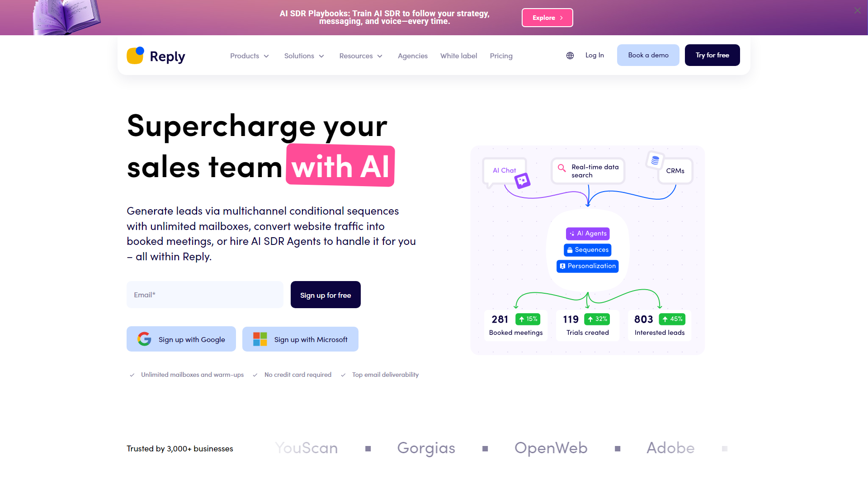Expand the Solutions dropdown menu
Screen dimensions: 868x488
[303, 55]
